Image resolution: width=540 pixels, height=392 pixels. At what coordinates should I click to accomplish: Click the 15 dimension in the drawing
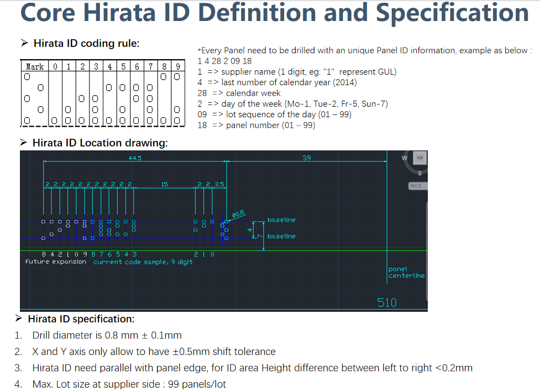coord(165,184)
